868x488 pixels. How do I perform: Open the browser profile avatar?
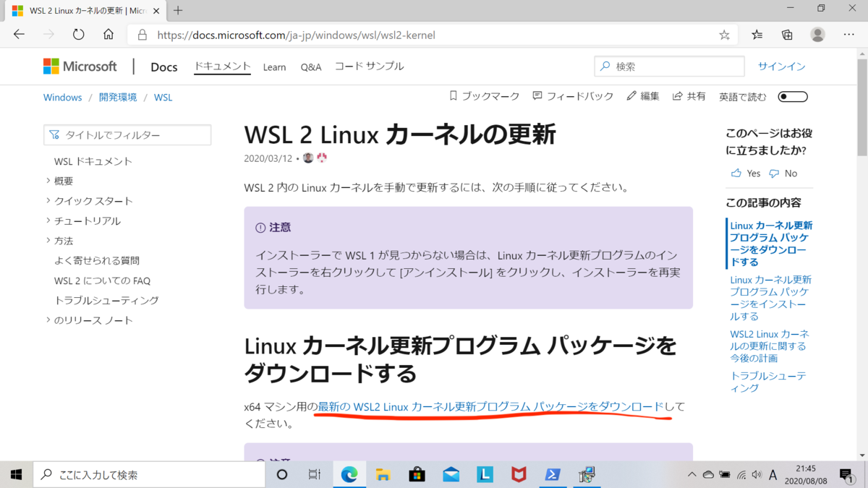pos(817,34)
